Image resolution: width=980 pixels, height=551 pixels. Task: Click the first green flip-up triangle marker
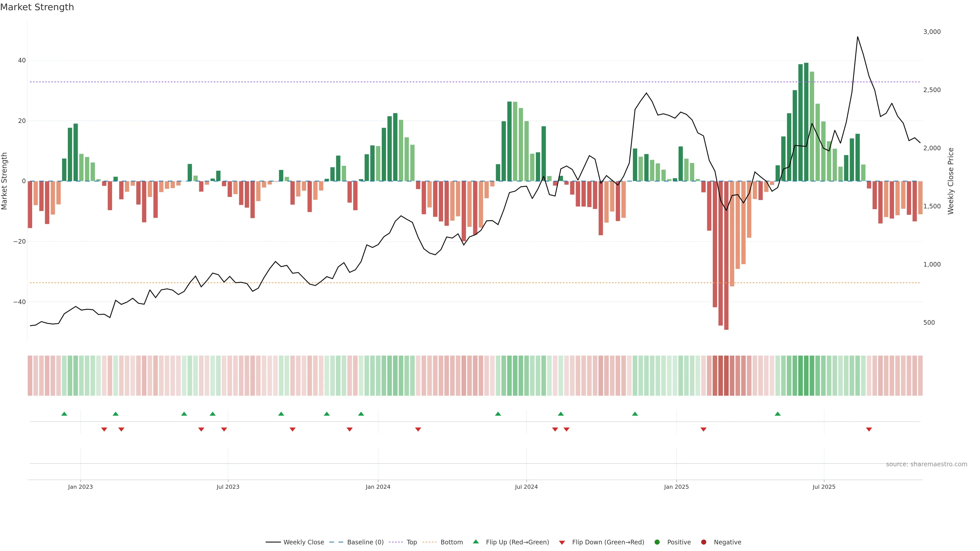[64, 414]
